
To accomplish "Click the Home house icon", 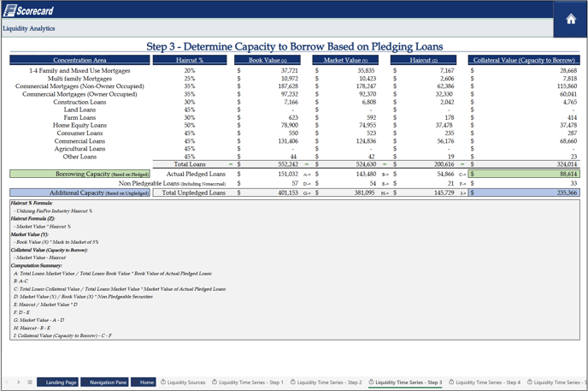I will point(570,19).
